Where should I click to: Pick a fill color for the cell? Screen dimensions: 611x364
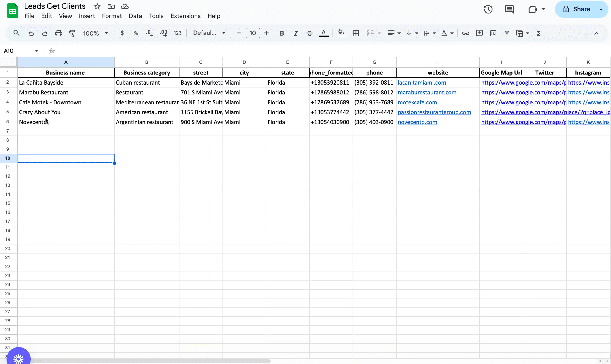341,33
